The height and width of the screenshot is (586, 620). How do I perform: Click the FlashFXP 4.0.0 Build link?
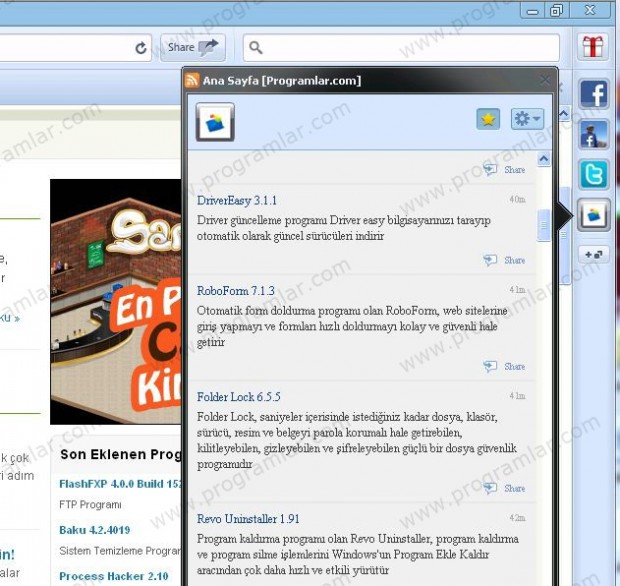pyautogui.click(x=120, y=484)
